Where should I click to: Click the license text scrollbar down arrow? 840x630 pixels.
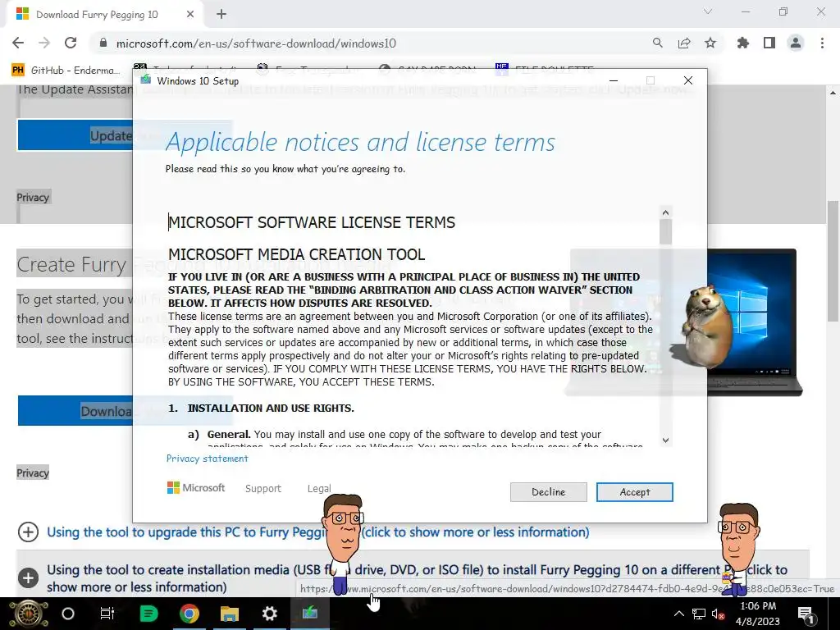665,441
